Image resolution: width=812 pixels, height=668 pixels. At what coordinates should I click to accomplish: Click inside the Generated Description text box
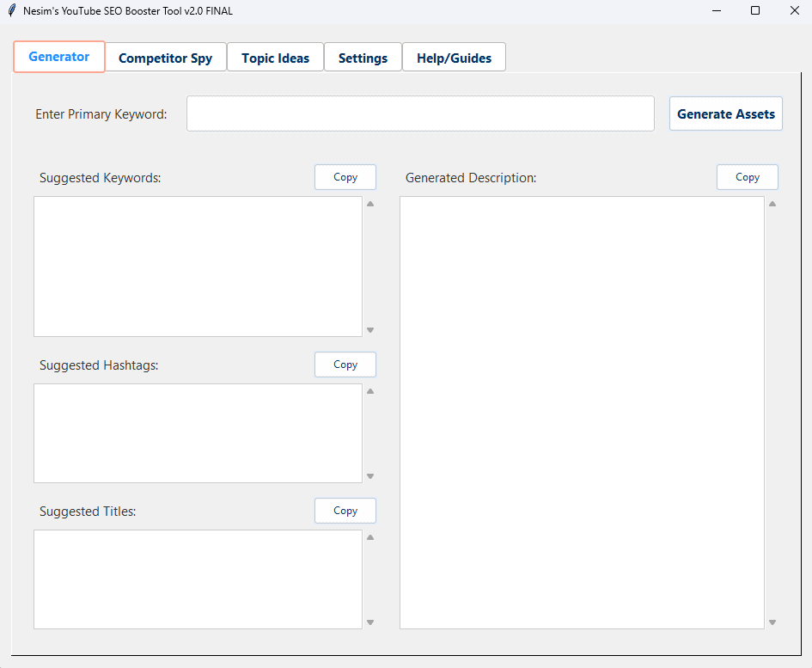point(582,413)
